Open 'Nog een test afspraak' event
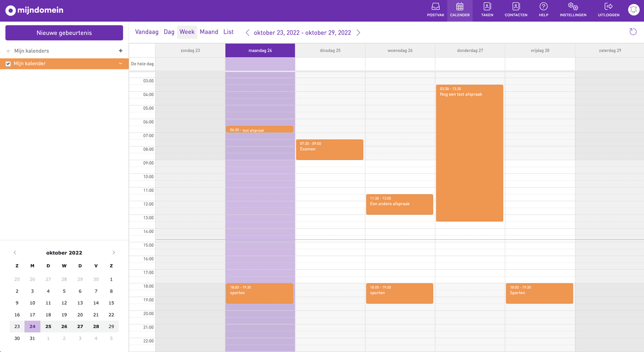 point(469,153)
